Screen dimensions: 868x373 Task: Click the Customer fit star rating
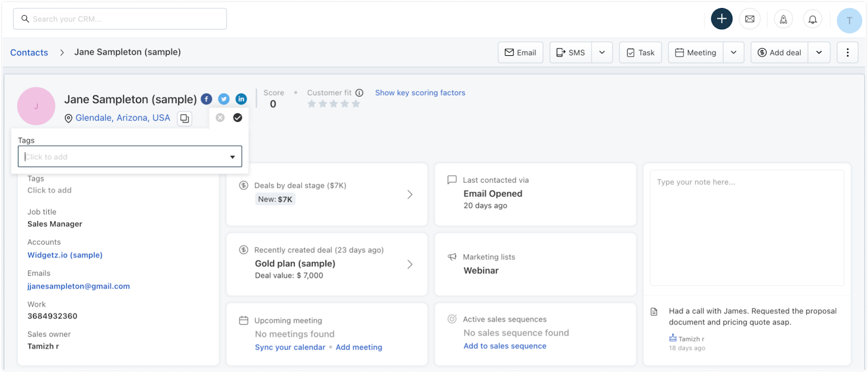pos(334,104)
